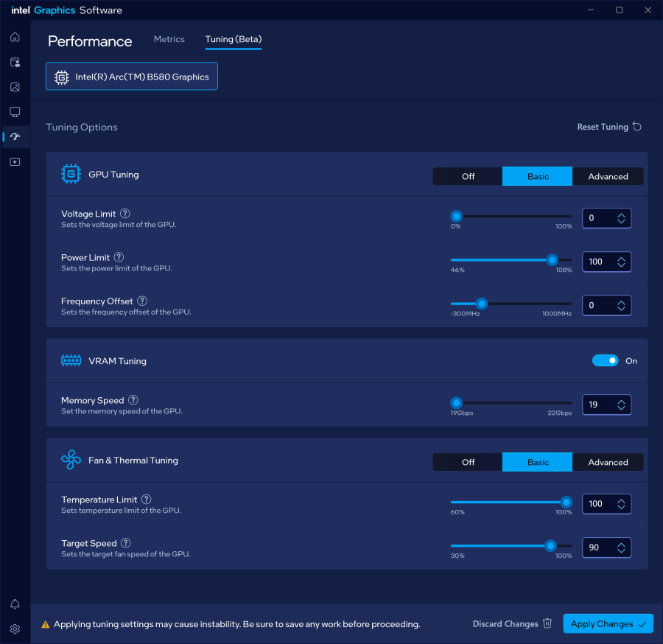This screenshot has height=644, width=663.
Task: Click the Power Limit slider handle
Action: [552, 260]
